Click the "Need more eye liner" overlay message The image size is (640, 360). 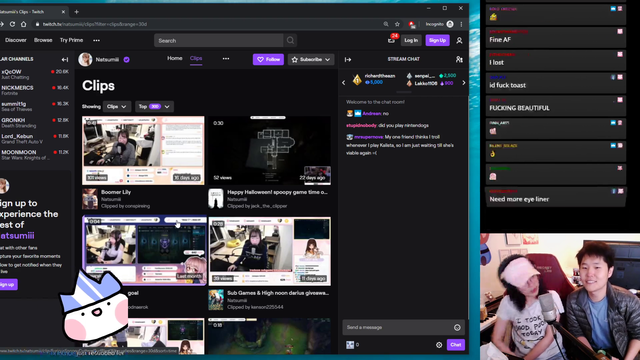pyautogui.click(x=555, y=196)
